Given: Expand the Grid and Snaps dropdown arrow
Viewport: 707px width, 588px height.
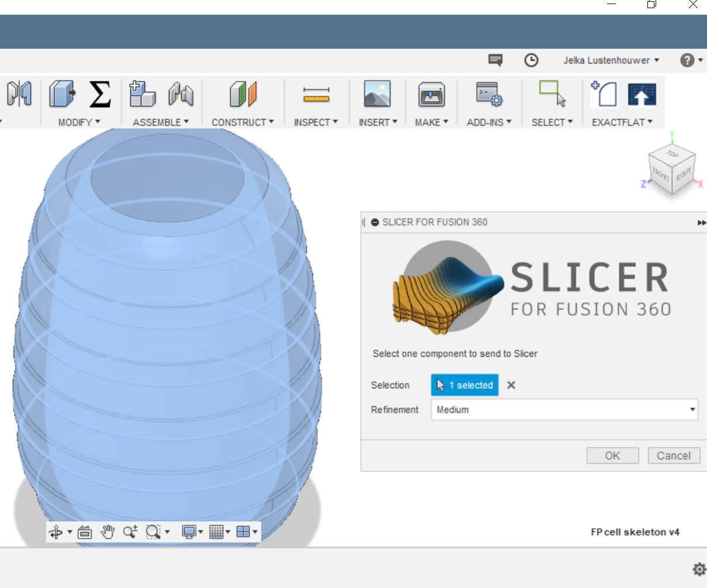Looking at the screenshot, I should click(228, 532).
